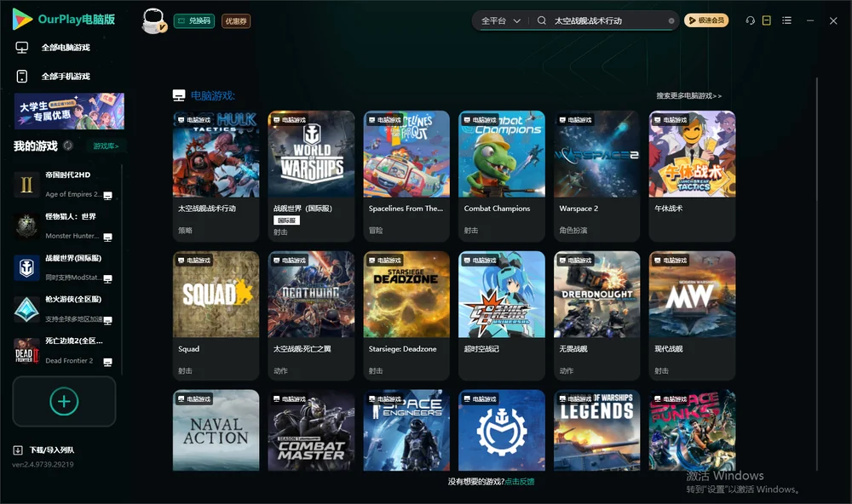Open the Warships Legends game card

point(597,430)
